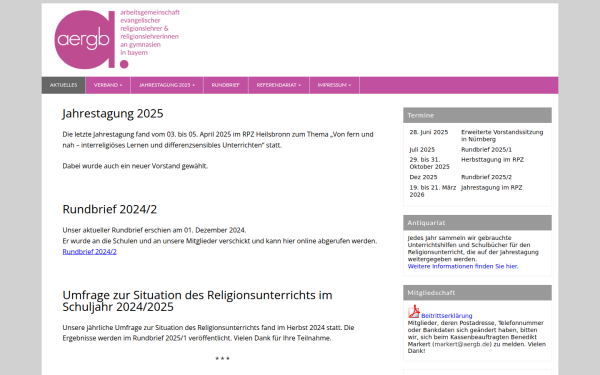This screenshot has width=600, height=375.
Task: Click the 'Juli 2025' date
Action: 422,150
